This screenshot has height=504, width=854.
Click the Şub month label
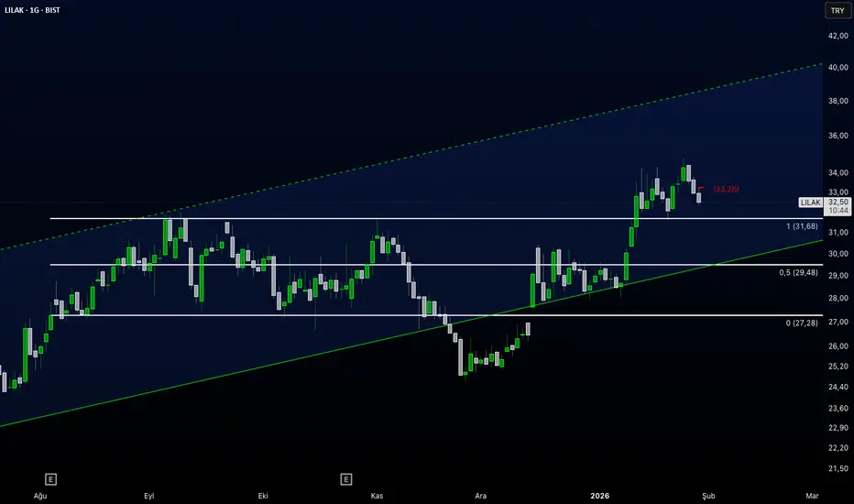pos(708,496)
